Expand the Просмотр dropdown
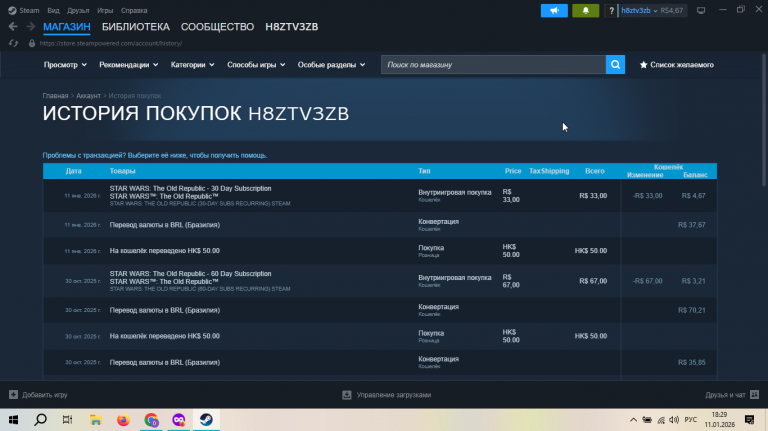Screen dimensions: 768x431 65,65
